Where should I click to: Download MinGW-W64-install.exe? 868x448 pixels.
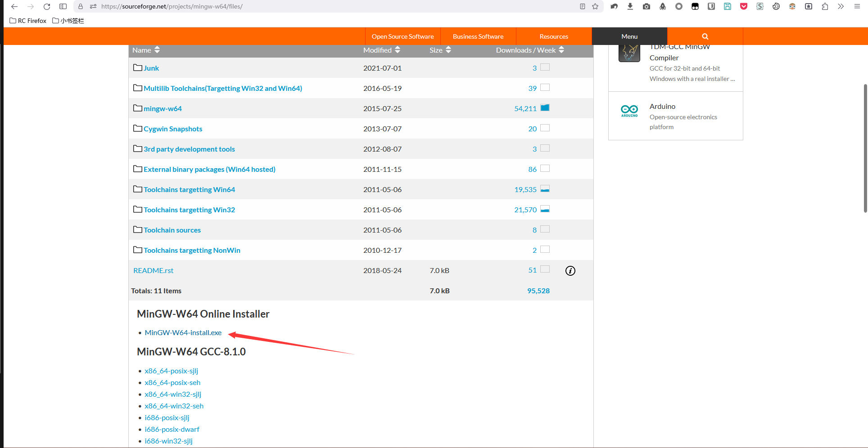click(x=183, y=333)
